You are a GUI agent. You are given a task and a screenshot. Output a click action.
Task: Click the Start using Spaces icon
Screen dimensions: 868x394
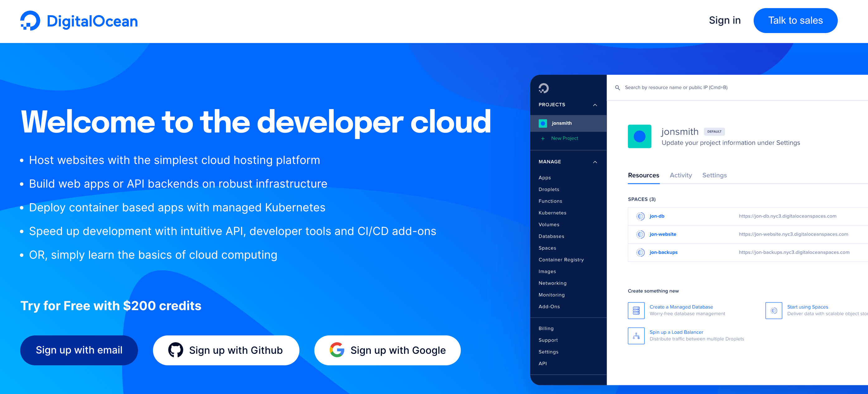pos(774,310)
